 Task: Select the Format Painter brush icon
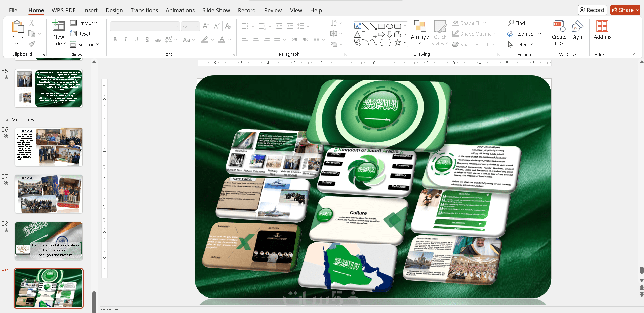(x=32, y=44)
